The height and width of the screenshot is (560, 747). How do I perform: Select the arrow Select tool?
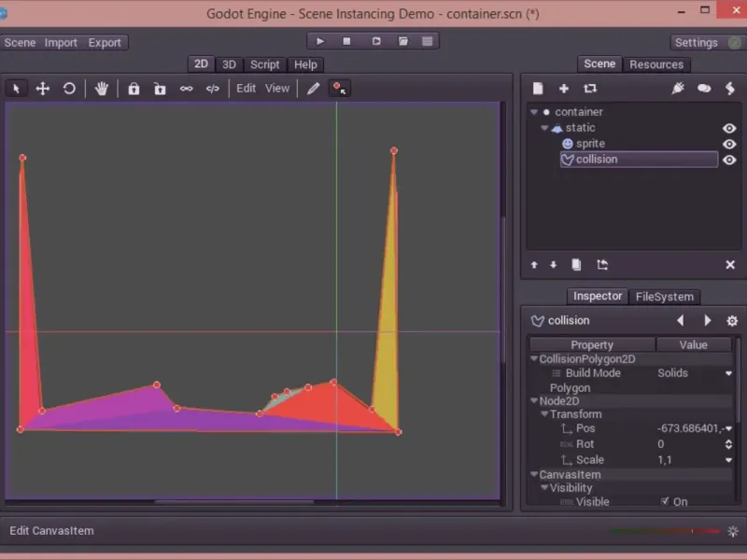[17, 89]
